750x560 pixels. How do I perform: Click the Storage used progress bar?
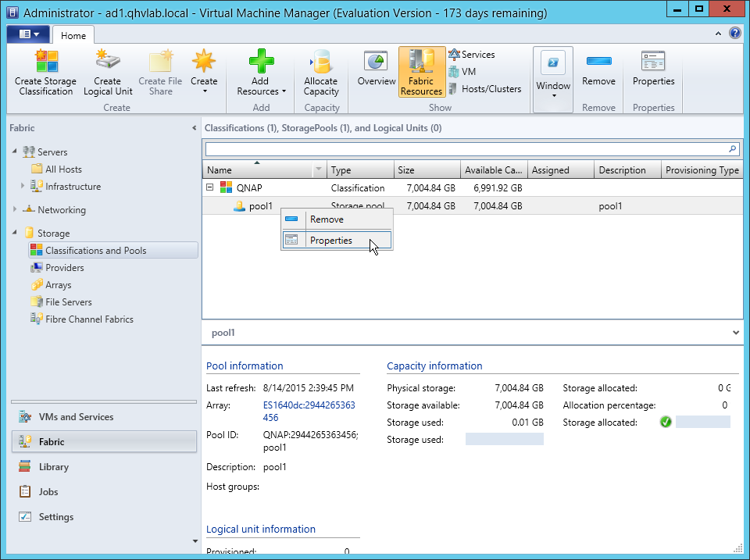[x=505, y=439]
